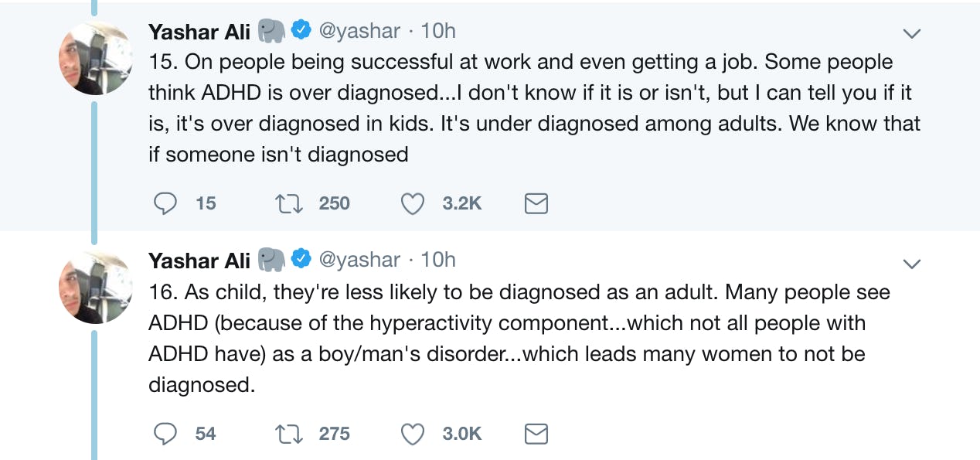This screenshot has width=980, height=460.
Task: Open tweet options for the diagnosis thread tweet
Action: (x=912, y=33)
